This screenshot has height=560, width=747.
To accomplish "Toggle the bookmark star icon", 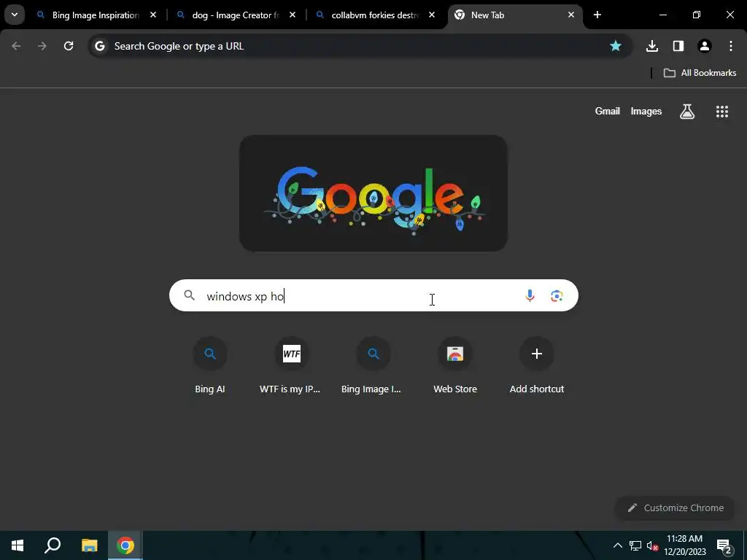I will tap(616, 46).
